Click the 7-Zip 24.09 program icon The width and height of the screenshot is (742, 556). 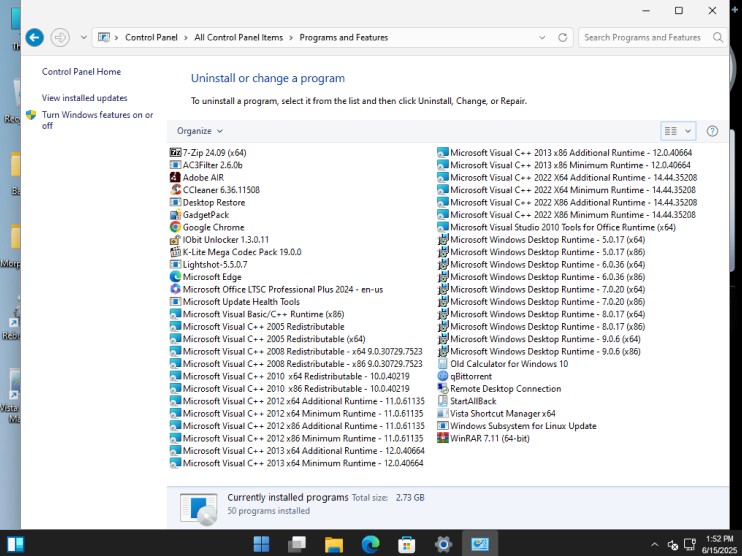pos(175,152)
